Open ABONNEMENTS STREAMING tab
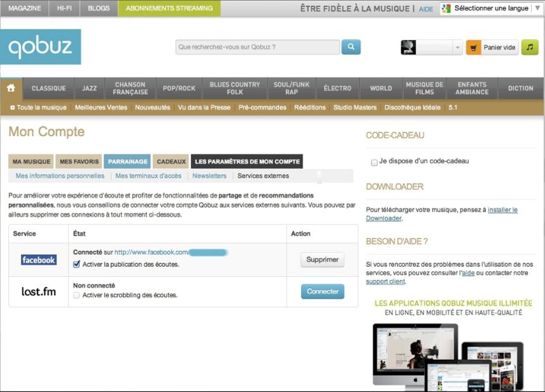This screenshot has height=392, width=545. click(169, 8)
